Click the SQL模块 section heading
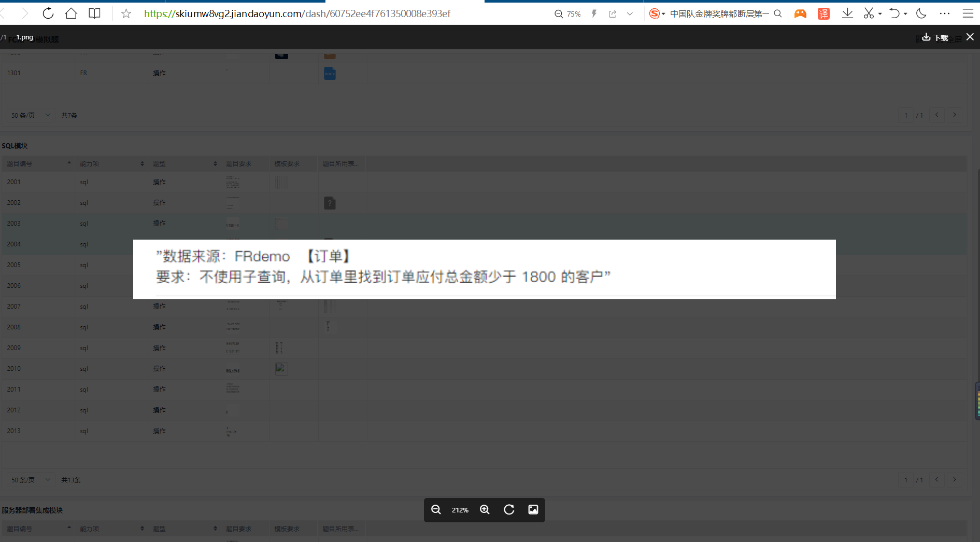This screenshot has height=542, width=980. click(15, 146)
